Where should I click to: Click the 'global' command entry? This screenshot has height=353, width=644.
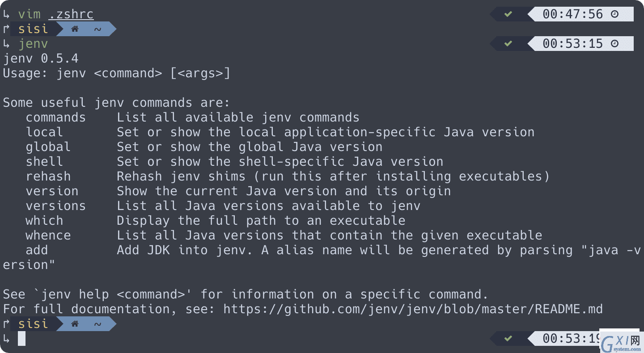tap(48, 147)
